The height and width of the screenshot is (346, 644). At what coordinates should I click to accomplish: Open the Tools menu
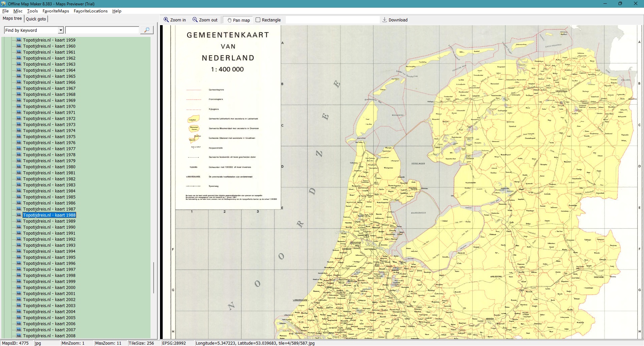click(x=32, y=11)
